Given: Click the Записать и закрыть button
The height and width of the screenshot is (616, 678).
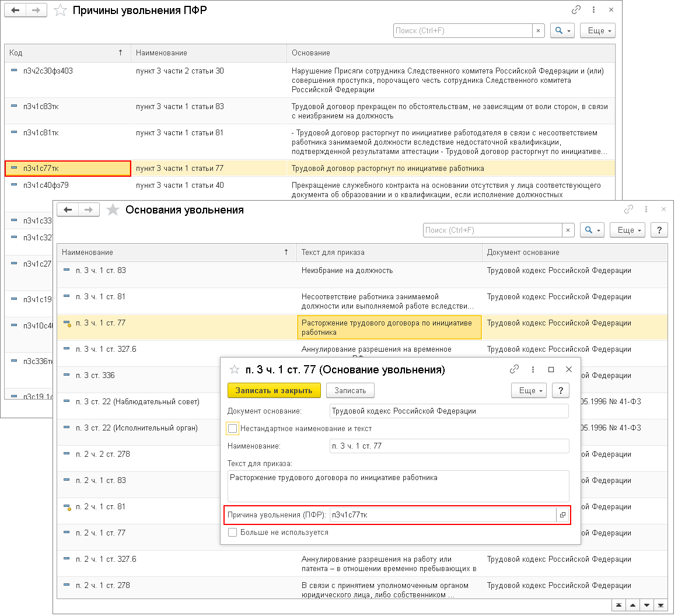Looking at the screenshot, I should click(x=274, y=390).
